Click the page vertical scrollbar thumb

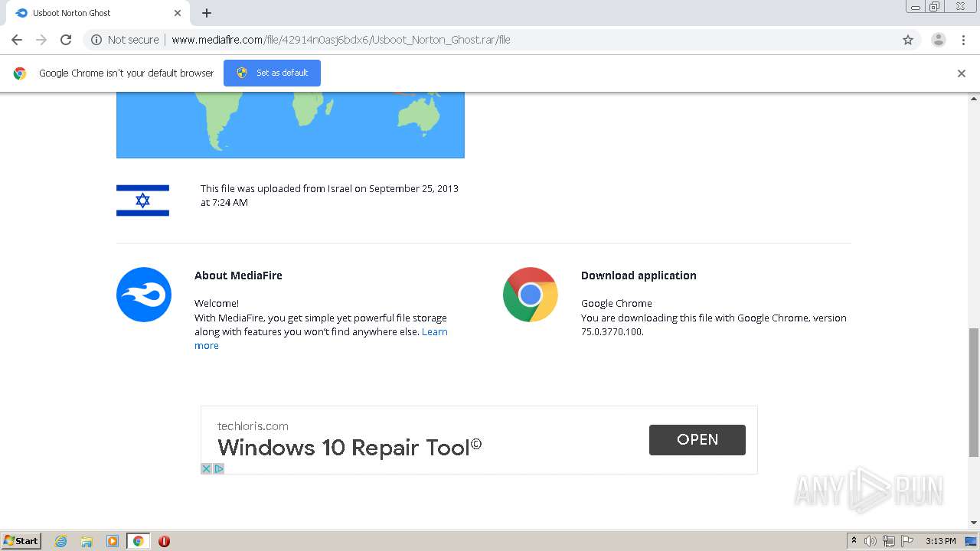974,392
